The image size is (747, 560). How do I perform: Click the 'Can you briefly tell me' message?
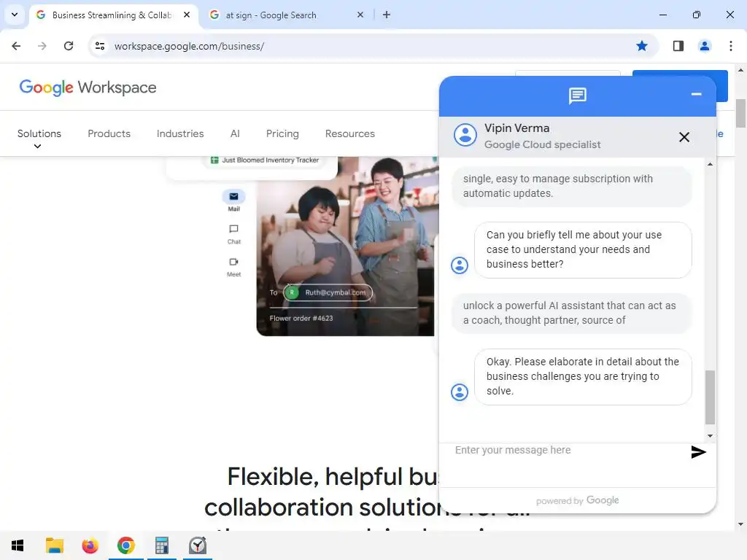pos(583,249)
